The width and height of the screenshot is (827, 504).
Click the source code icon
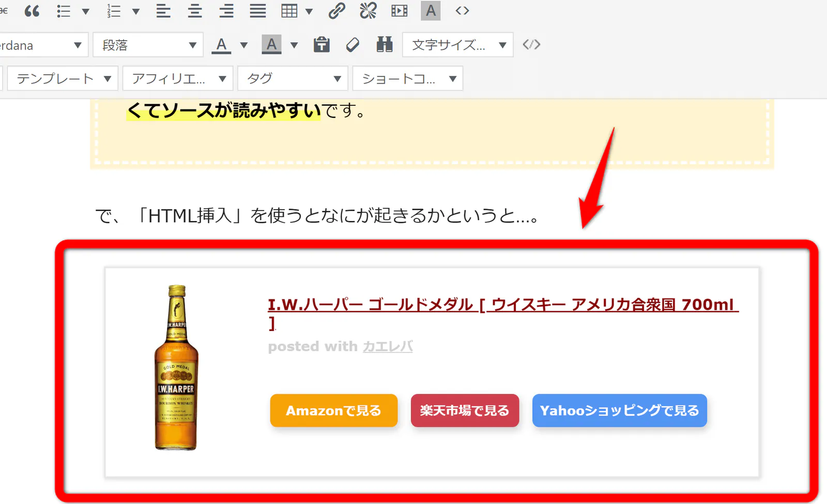pyautogui.click(x=531, y=44)
